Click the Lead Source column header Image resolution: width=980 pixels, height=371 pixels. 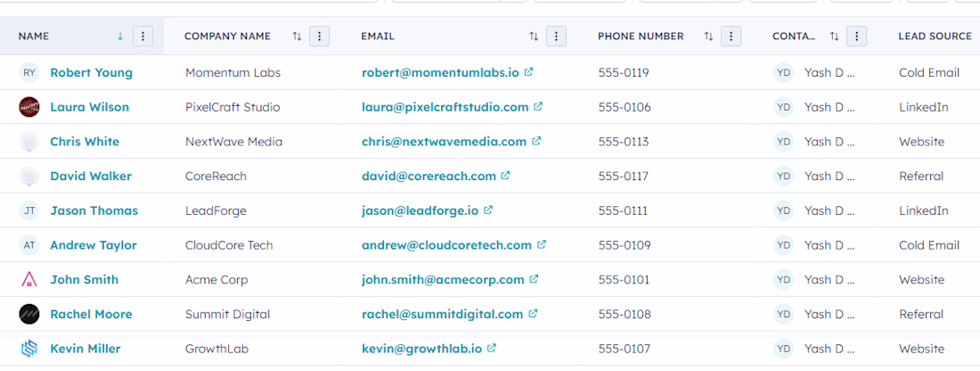pyautogui.click(x=935, y=37)
